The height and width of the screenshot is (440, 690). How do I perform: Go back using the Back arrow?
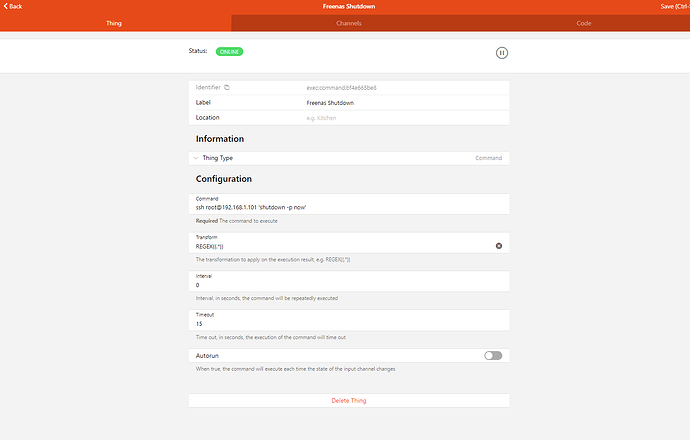[6, 6]
